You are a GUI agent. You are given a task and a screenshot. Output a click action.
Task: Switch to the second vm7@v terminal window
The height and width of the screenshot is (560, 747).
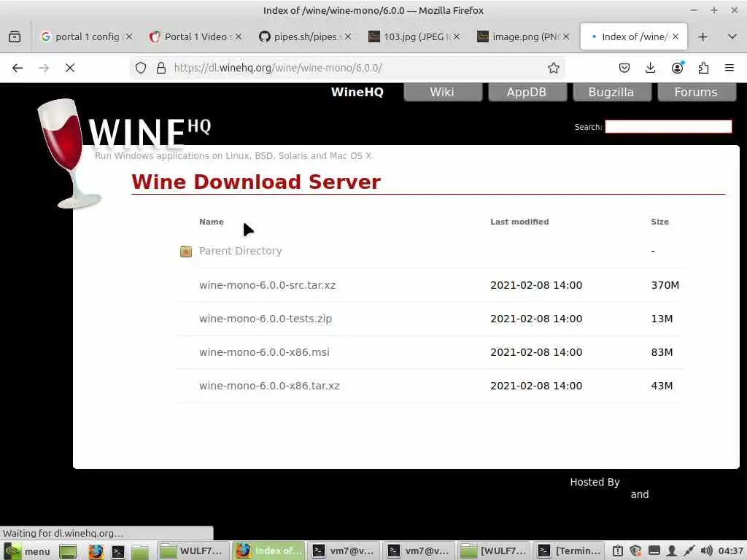click(419, 551)
